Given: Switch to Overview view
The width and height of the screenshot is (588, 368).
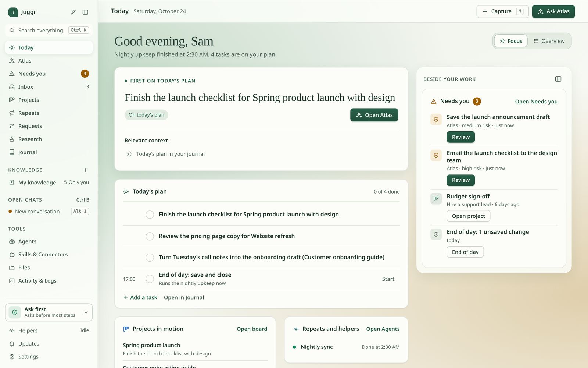Looking at the screenshot, I should (x=549, y=41).
